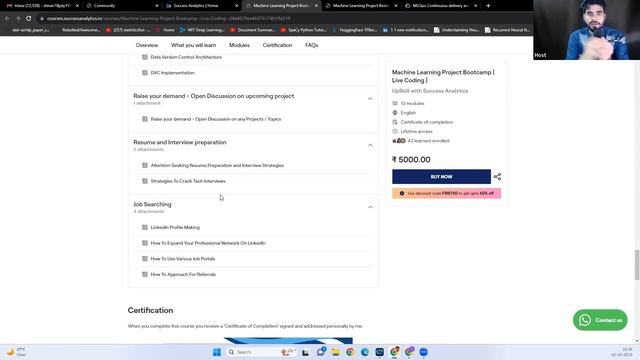Click the taskbar clock and date

click(621, 352)
